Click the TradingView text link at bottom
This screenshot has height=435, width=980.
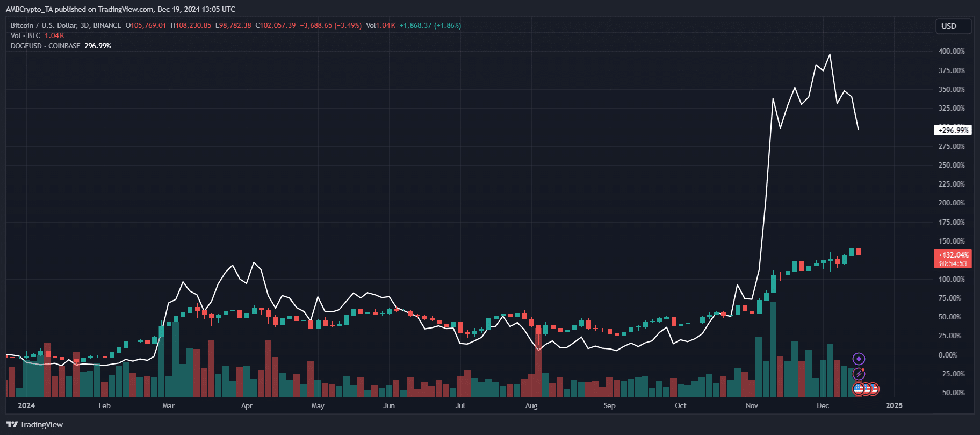pos(41,425)
